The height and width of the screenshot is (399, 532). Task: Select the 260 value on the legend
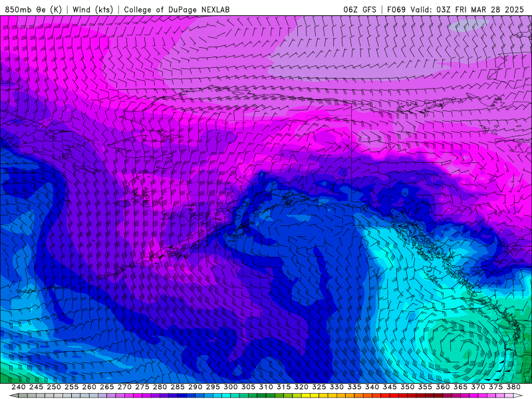(89, 387)
